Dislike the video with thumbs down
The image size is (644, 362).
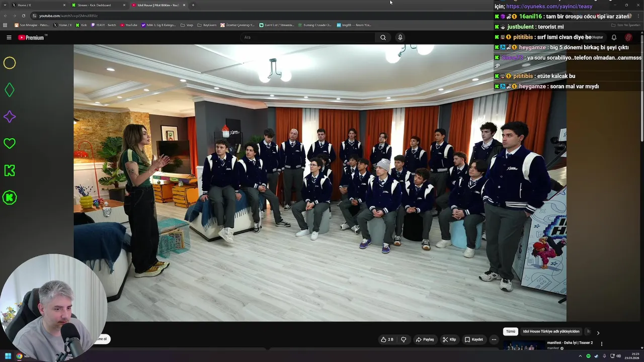(404, 339)
